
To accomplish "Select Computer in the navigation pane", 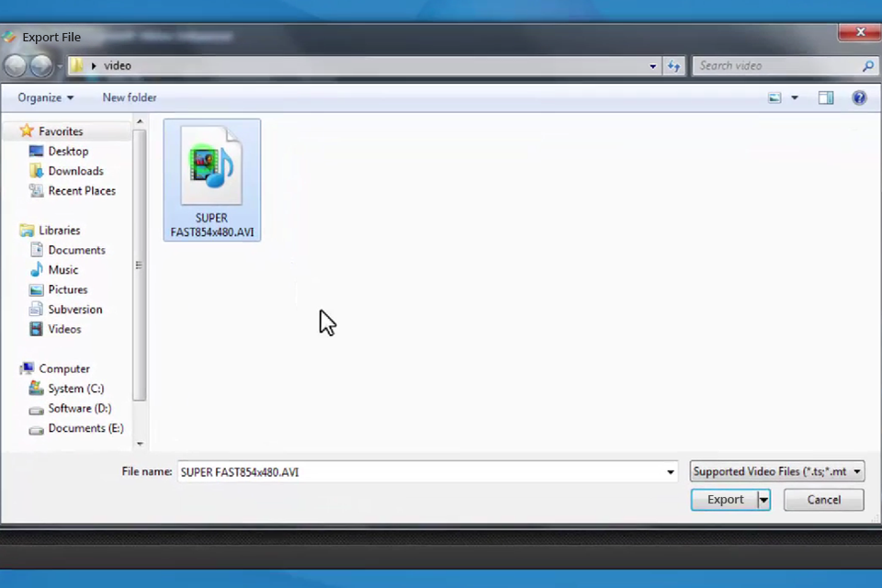I will click(64, 368).
